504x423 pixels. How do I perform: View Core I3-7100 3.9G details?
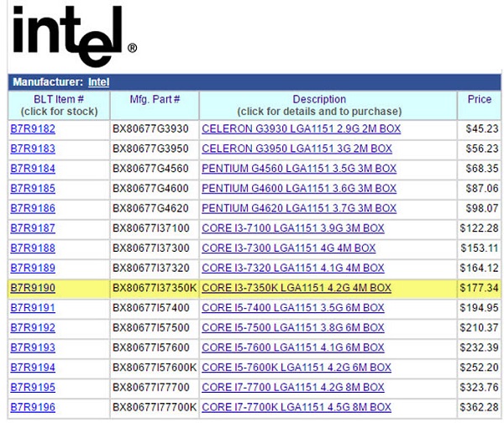tap(293, 228)
